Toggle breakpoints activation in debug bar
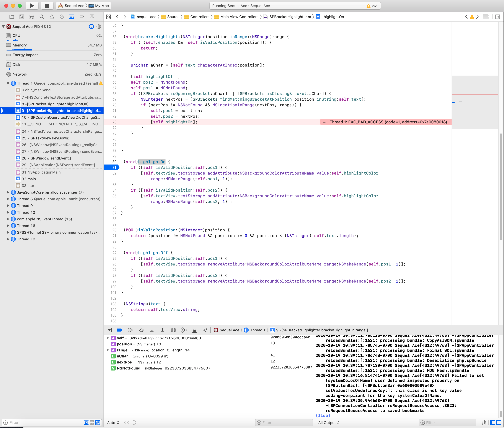The image size is (504, 428). tap(120, 330)
